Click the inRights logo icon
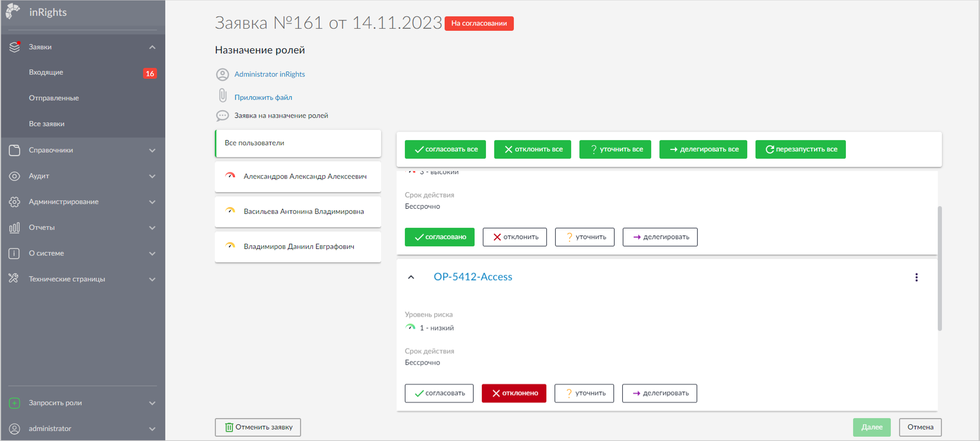Screen dimensions: 980x441 click(x=13, y=11)
